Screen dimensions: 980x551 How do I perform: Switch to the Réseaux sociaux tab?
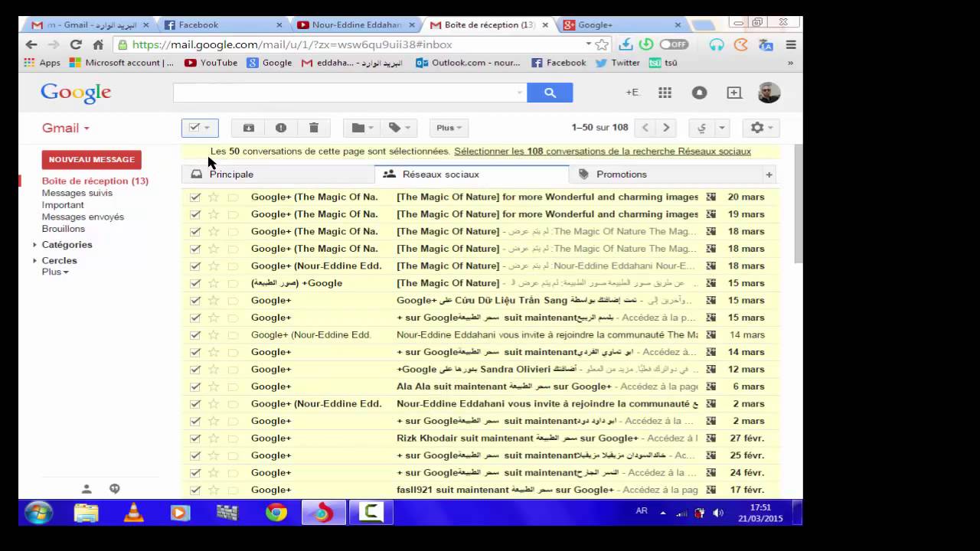click(472, 174)
